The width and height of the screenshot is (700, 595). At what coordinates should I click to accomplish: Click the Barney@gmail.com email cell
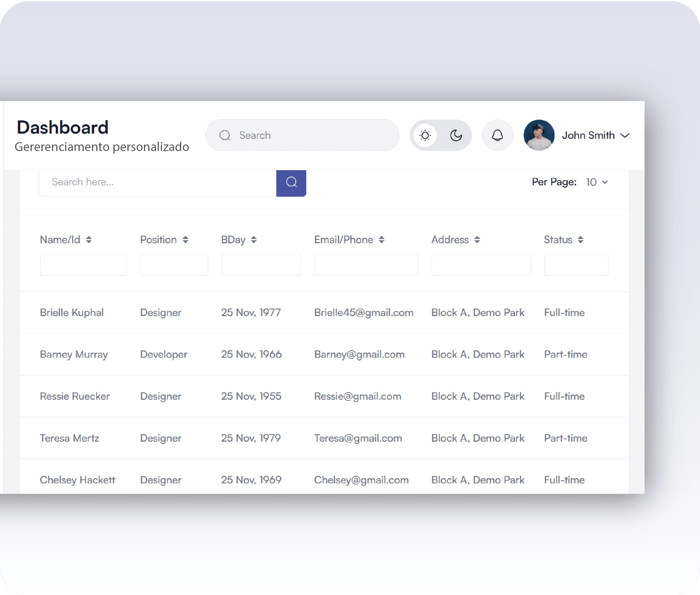(x=359, y=355)
